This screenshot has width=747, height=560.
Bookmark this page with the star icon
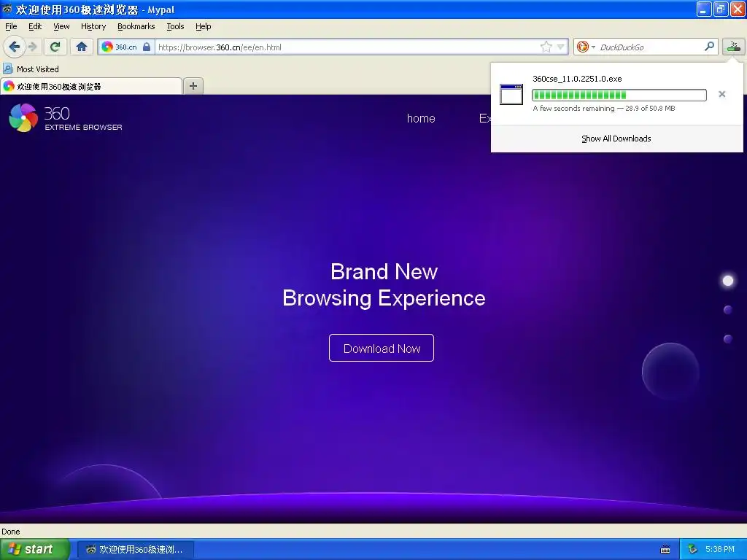[546, 47]
